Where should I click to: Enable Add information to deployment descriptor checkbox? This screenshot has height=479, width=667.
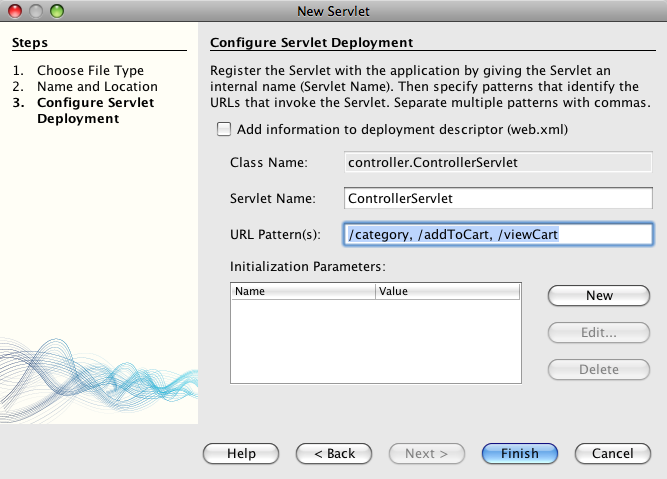click(x=224, y=129)
